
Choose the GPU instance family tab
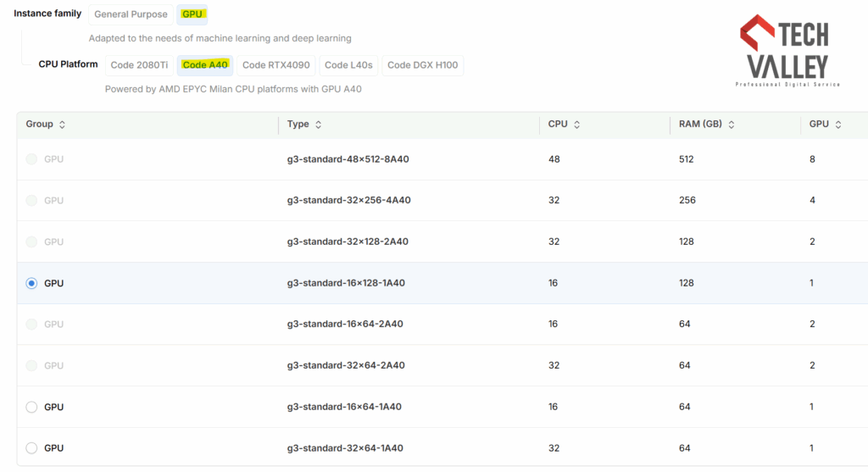192,14
